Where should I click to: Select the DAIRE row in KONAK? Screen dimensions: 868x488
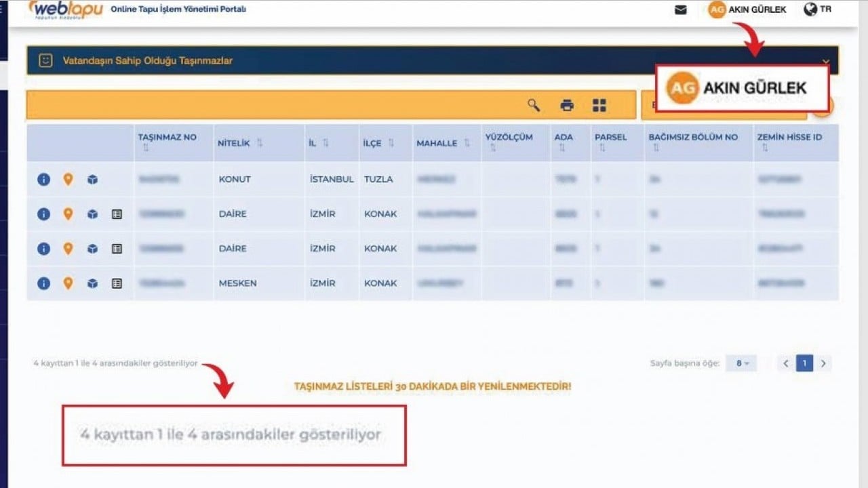coord(231,213)
